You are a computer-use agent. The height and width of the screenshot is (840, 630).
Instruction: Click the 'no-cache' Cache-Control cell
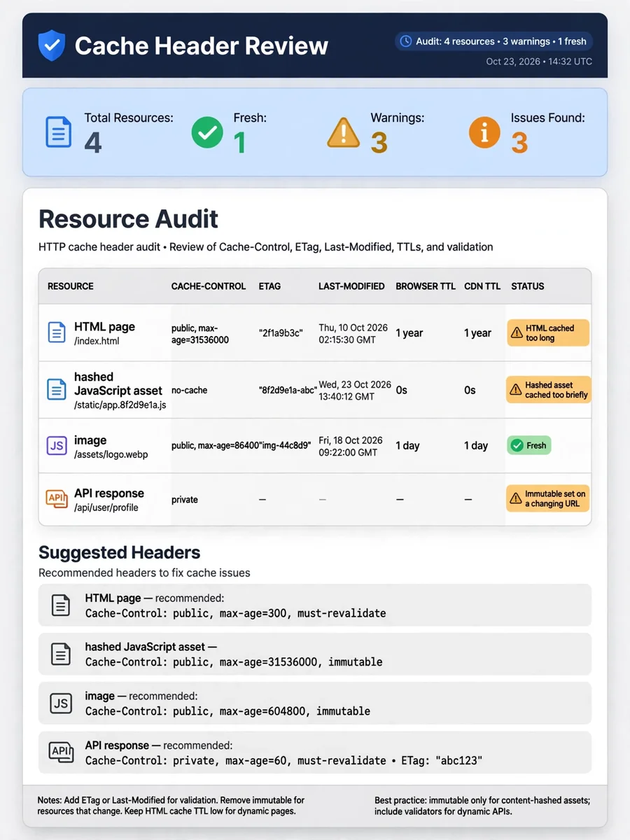[189, 390]
